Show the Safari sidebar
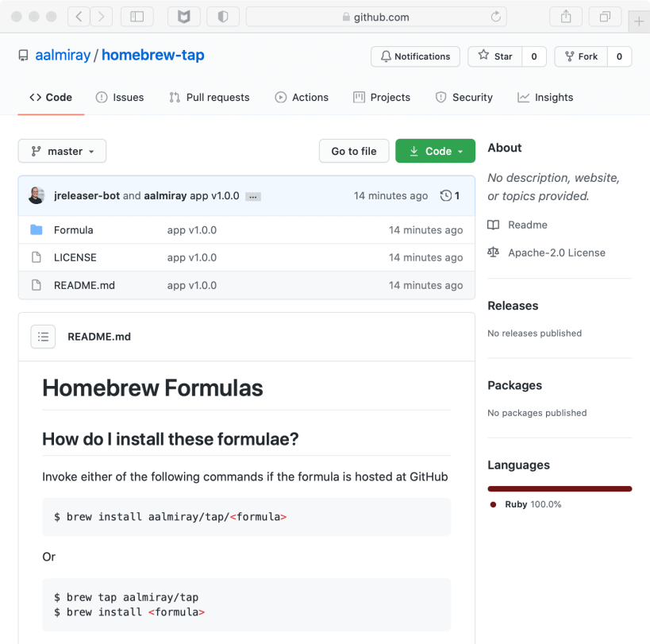Image resolution: width=650 pixels, height=644 pixels. (x=137, y=17)
